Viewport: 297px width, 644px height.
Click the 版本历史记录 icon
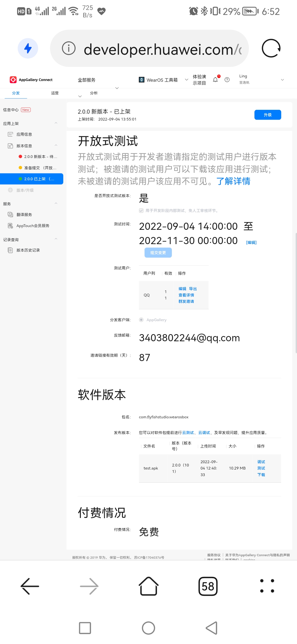10,250
